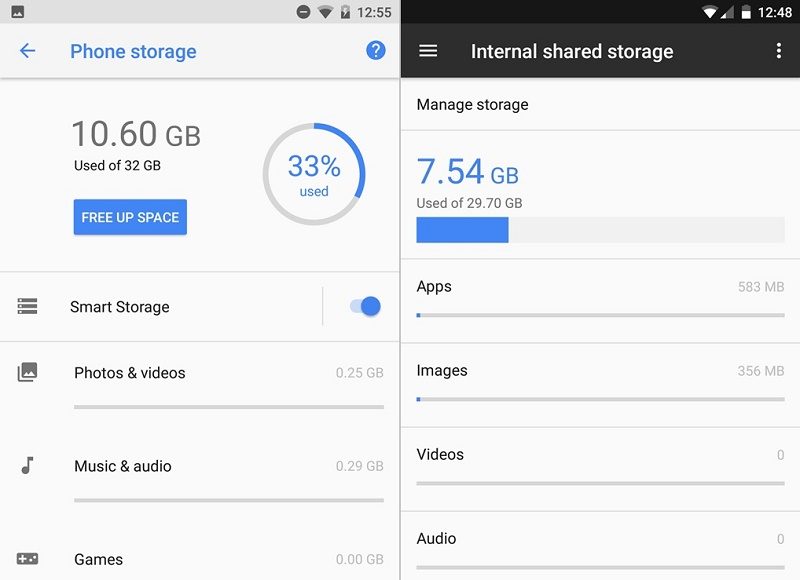Image resolution: width=800 pixels, height=580 pixels.
Task: Open the Photos & videos category label
Action: [x=130, y=373]
